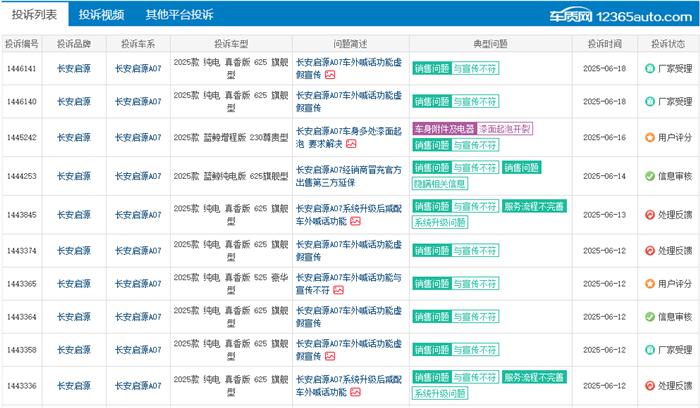Open complaint title link in row 1443358
This screenshot has height=408, width=700.
coord(349,350)
